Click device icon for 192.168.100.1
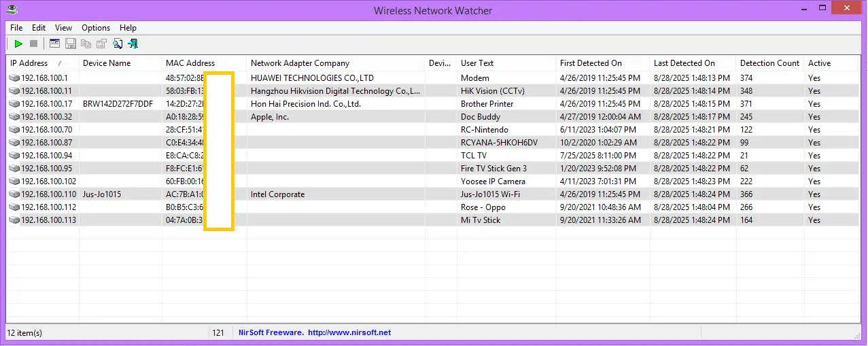 14,78
